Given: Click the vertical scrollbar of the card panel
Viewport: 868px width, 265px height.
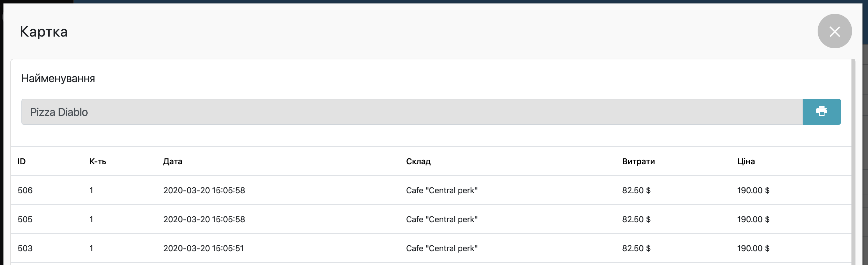Looking at the screenshot, I should pyautogui.click(x=853, y=162).
